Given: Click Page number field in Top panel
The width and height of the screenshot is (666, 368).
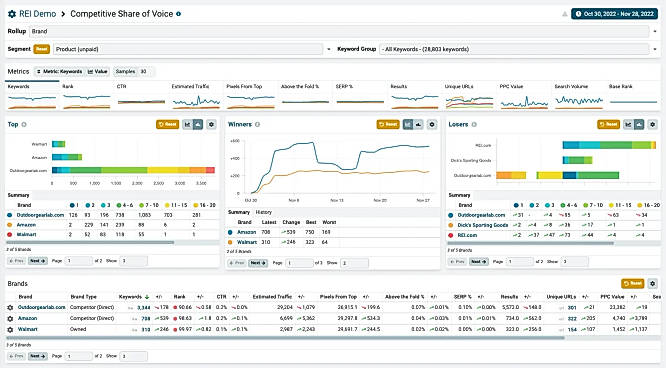Looking at the screenshot, I should [x=79, y=261].
